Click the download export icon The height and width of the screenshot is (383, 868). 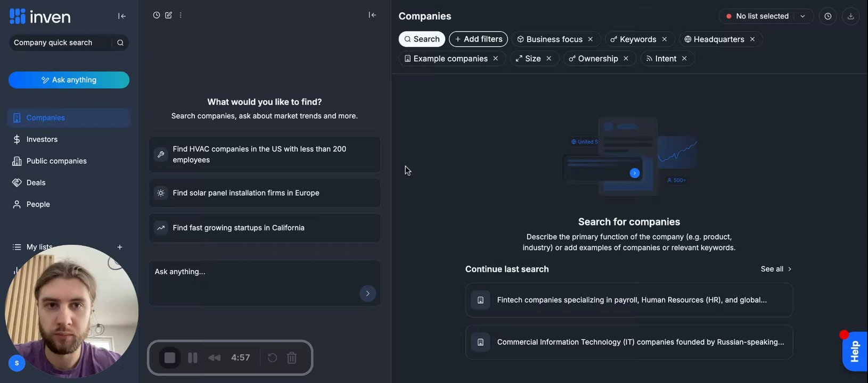click(x=850, y=16)
